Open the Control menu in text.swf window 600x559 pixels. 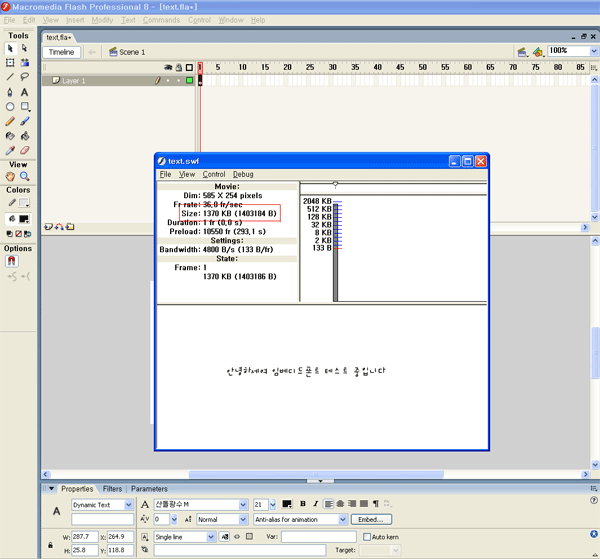click(x=214, y=174)
